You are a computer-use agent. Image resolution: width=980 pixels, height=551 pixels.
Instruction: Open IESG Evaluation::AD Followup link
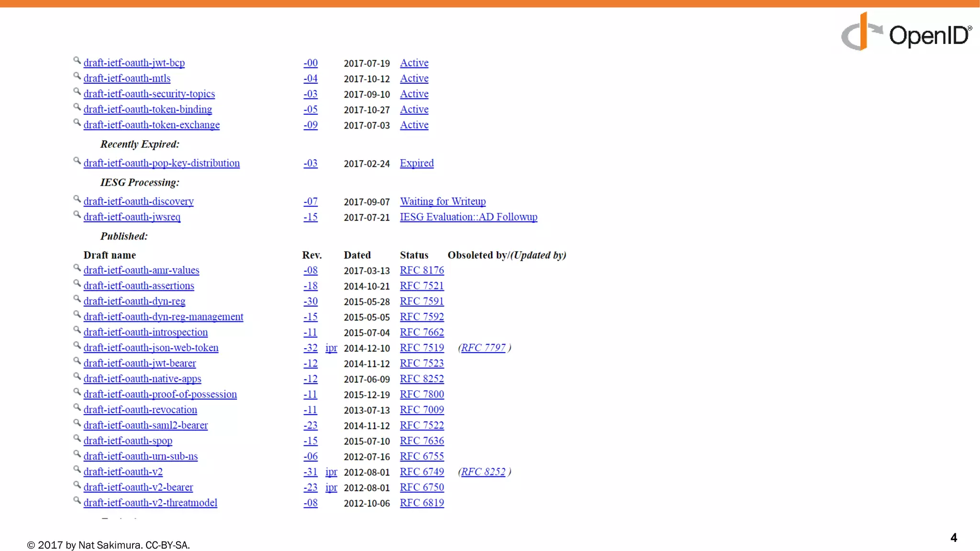tap(468, 217)
